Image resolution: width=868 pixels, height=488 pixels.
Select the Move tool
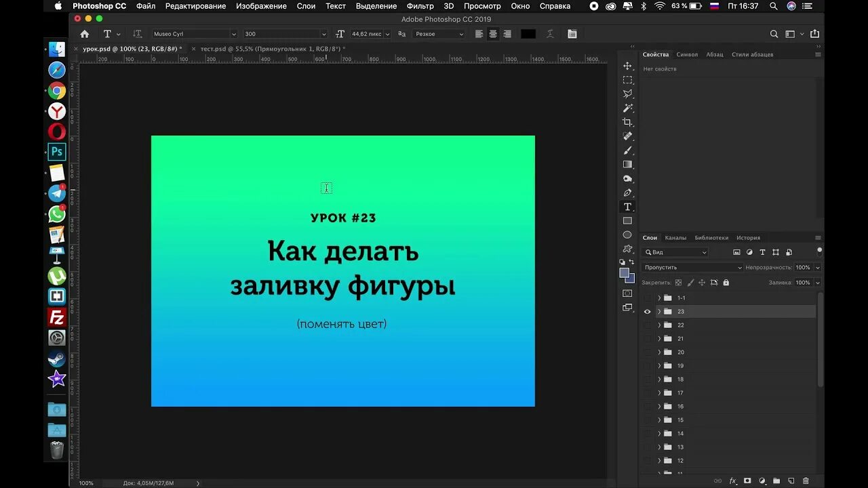(x=627, y=66)
